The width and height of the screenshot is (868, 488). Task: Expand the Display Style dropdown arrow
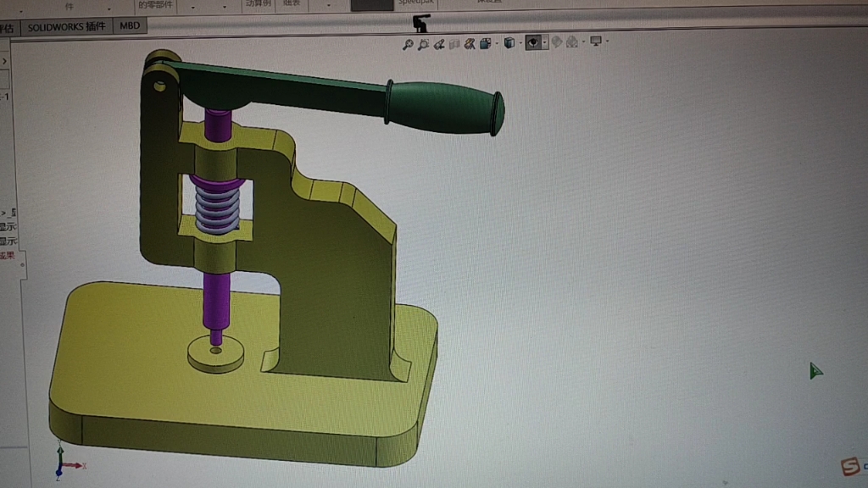coord(520,42)
